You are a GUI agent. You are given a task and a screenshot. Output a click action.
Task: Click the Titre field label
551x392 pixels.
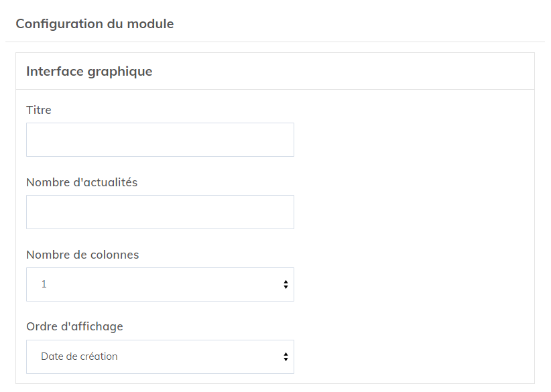[39, 110]
